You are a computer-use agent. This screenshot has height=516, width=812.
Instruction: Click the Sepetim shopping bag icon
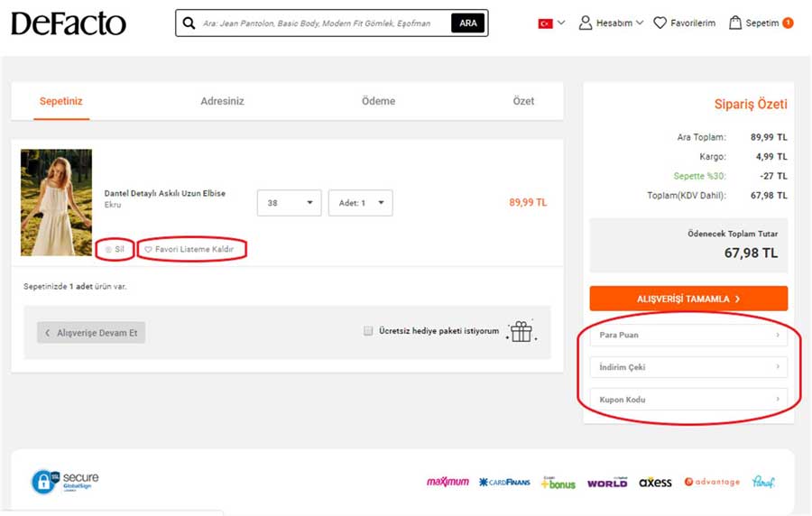734,23
